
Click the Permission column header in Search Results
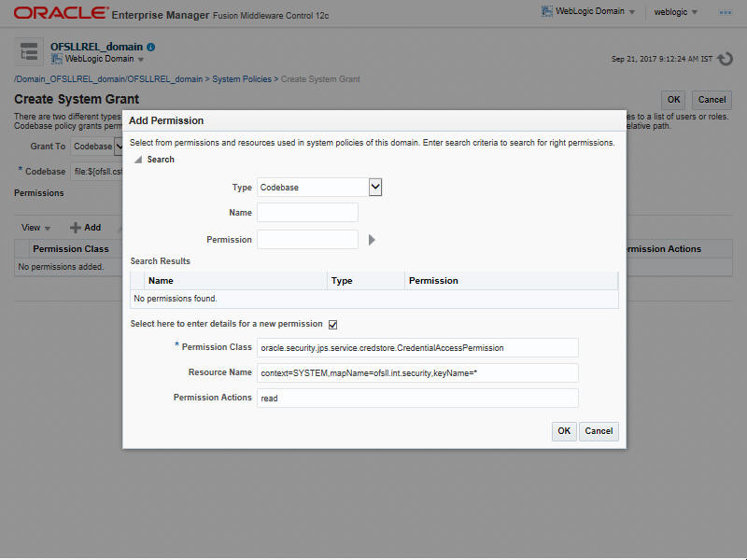[x=511, y=281]
